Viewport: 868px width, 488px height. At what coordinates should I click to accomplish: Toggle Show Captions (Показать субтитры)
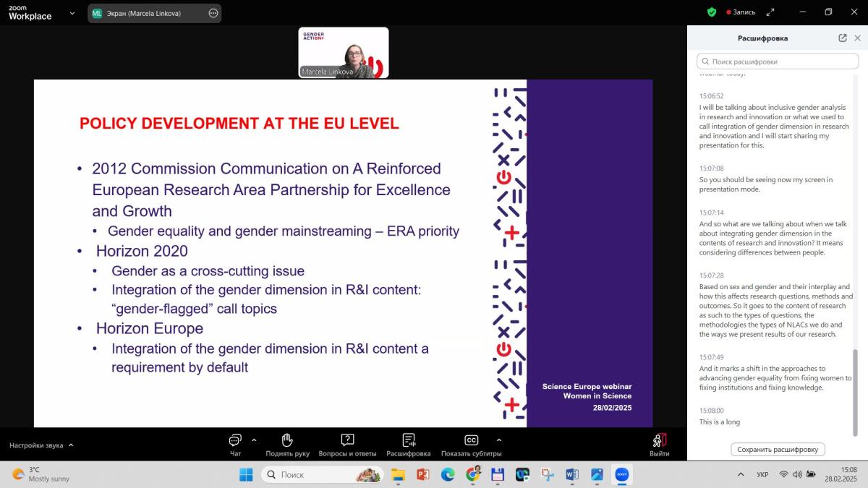(x=471, y=440)
